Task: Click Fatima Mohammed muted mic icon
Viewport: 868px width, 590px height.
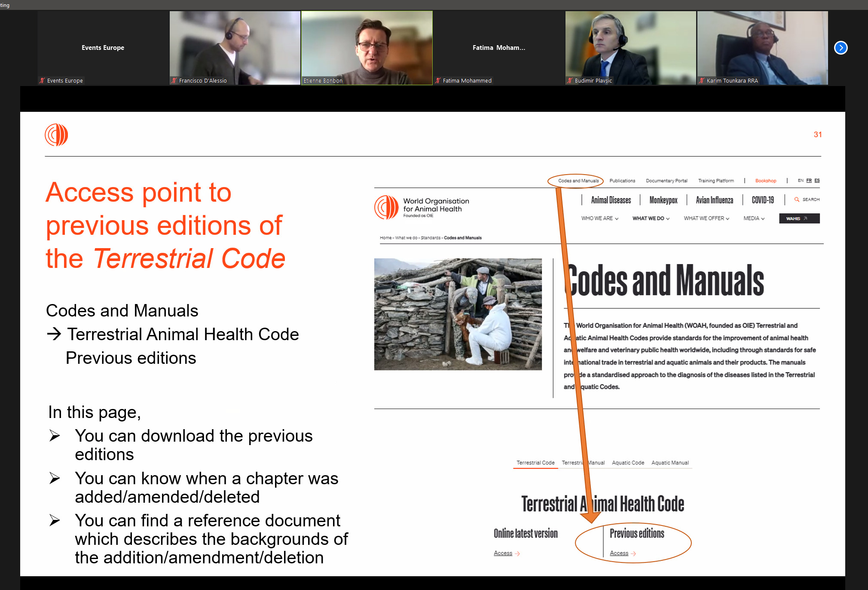Action: (x=438, y=80)
